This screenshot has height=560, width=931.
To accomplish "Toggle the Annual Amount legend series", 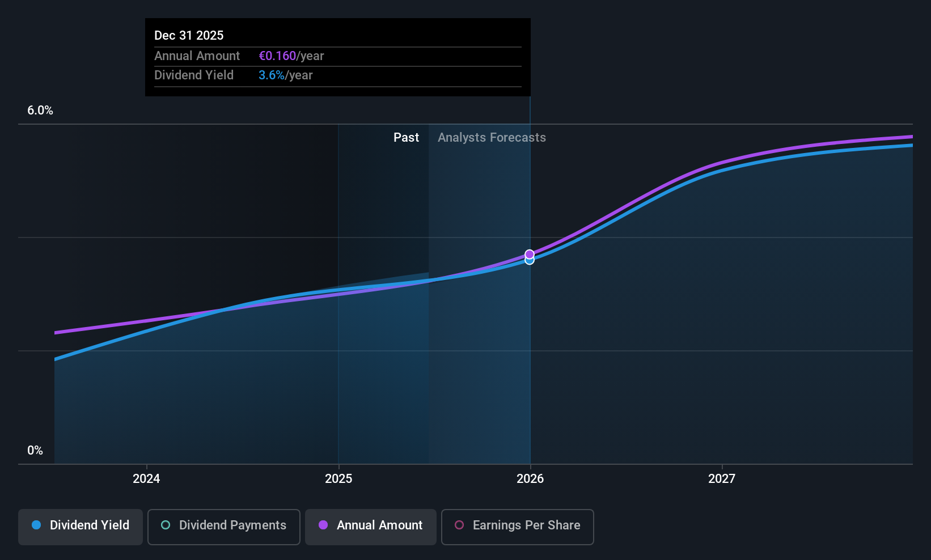I will 371,527.
